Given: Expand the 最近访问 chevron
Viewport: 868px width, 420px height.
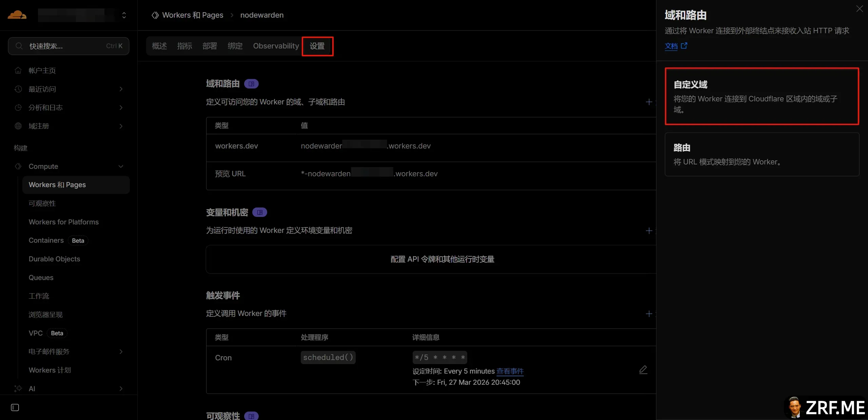Looking at the screenshot, I should (121, 89).
